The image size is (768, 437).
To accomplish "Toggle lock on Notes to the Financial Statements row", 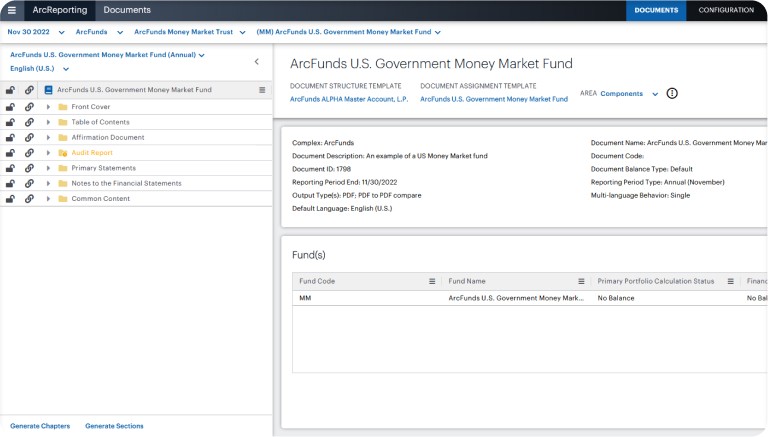I will coord(10,184).
